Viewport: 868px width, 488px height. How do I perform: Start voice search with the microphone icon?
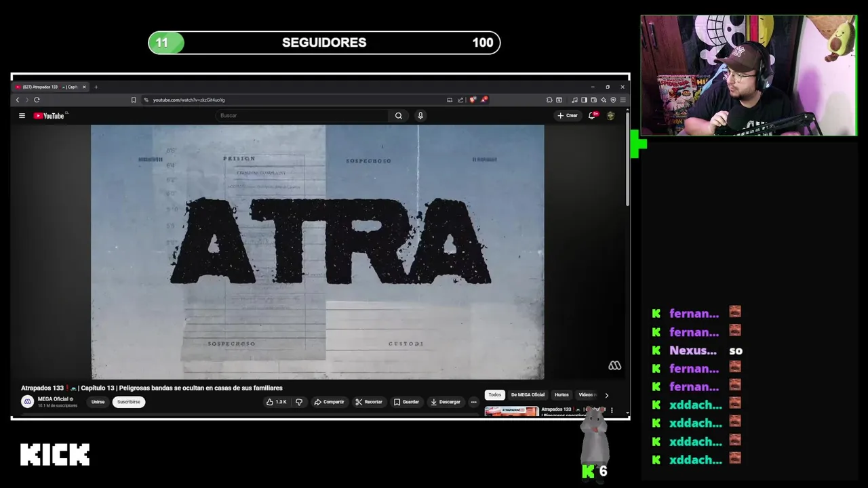click(420, 116)
